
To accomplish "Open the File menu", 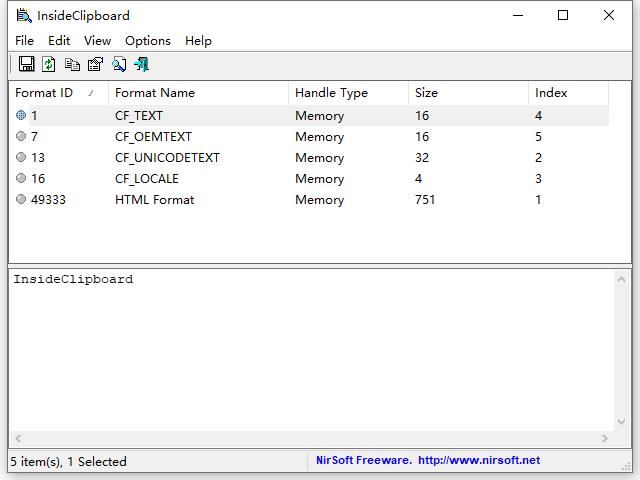I will click(24, 41).
